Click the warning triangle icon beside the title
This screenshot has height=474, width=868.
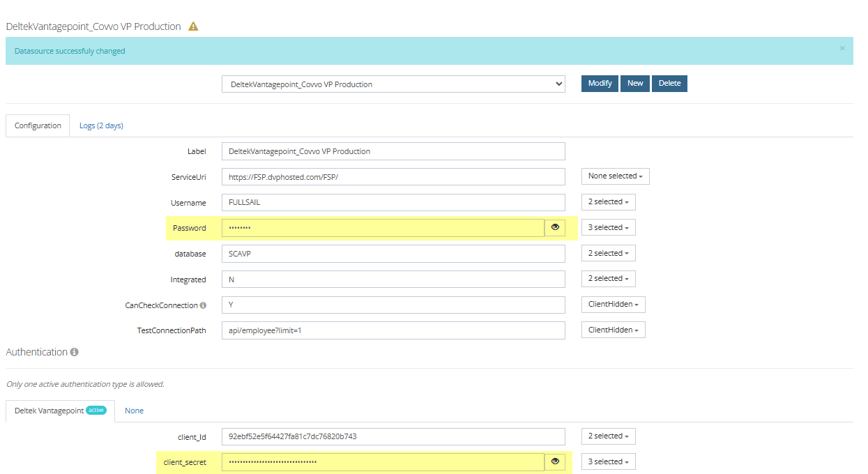point(193,26)
